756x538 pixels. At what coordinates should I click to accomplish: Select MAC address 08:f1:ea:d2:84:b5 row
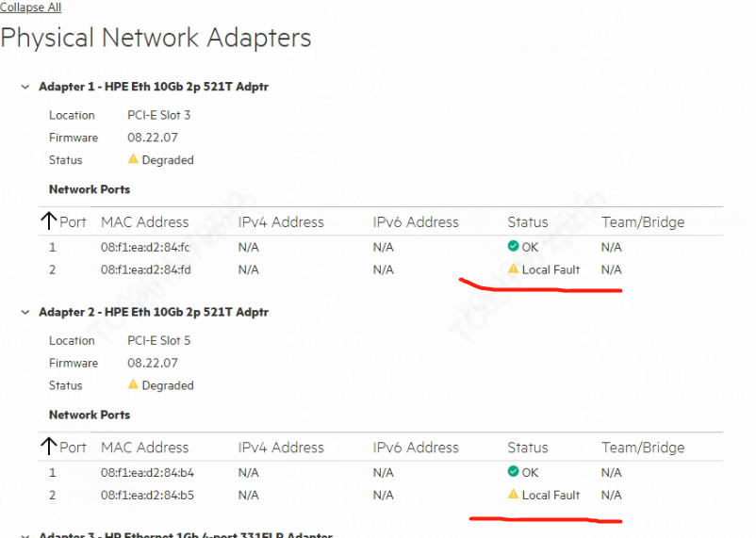(x=147, y=495)
